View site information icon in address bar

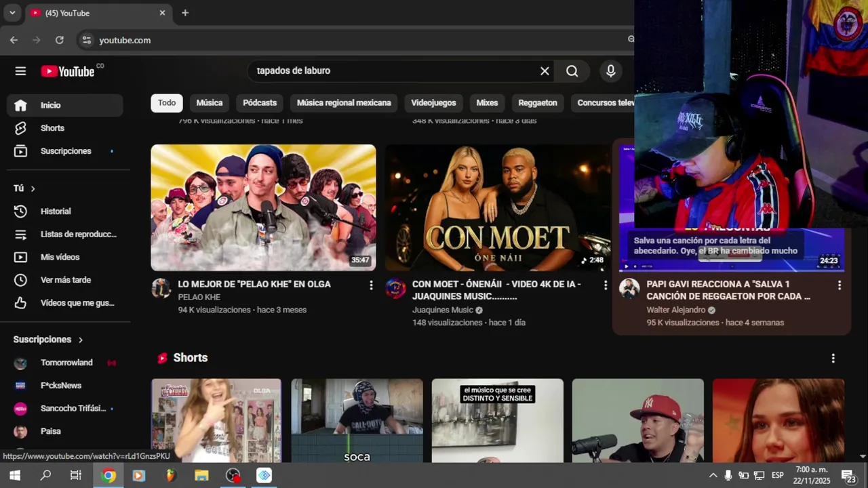pos(86,40)
